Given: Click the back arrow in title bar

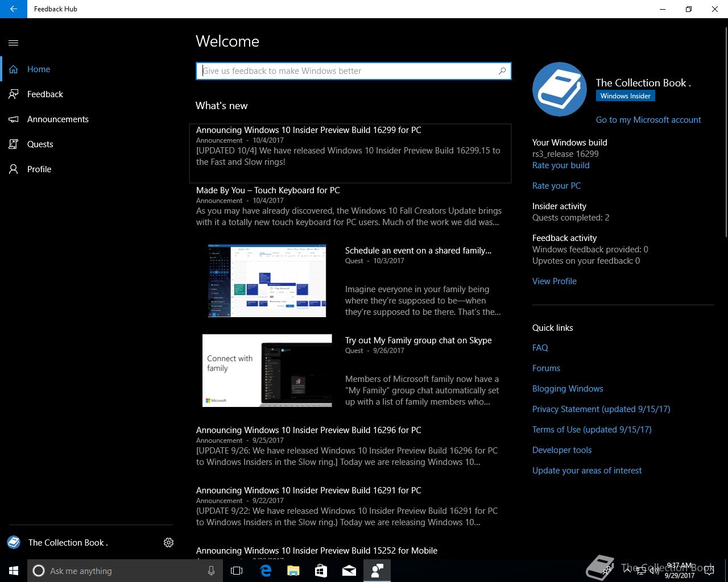Looking at the screenshot, I should pos(14,9).
